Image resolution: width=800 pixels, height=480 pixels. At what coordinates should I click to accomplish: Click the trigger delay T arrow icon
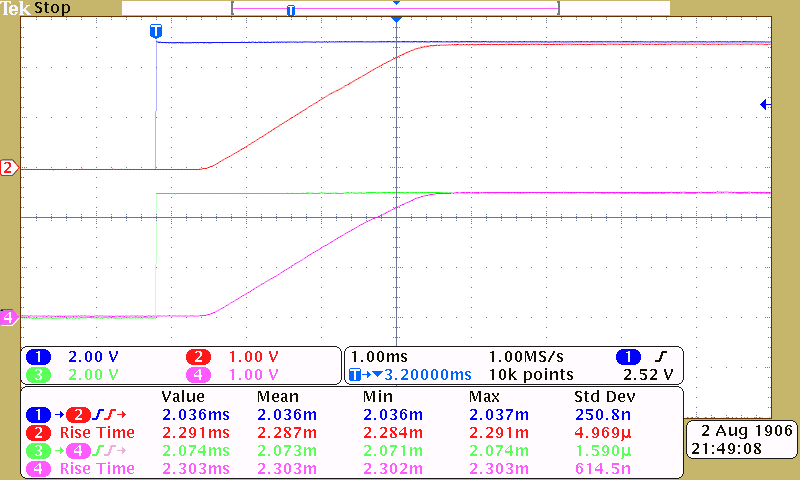366,375
